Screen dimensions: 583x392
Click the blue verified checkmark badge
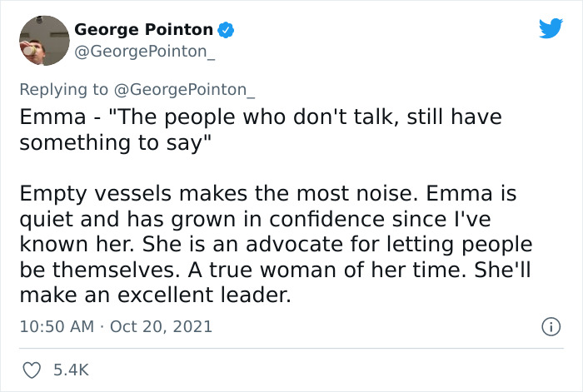pos(226,30)
